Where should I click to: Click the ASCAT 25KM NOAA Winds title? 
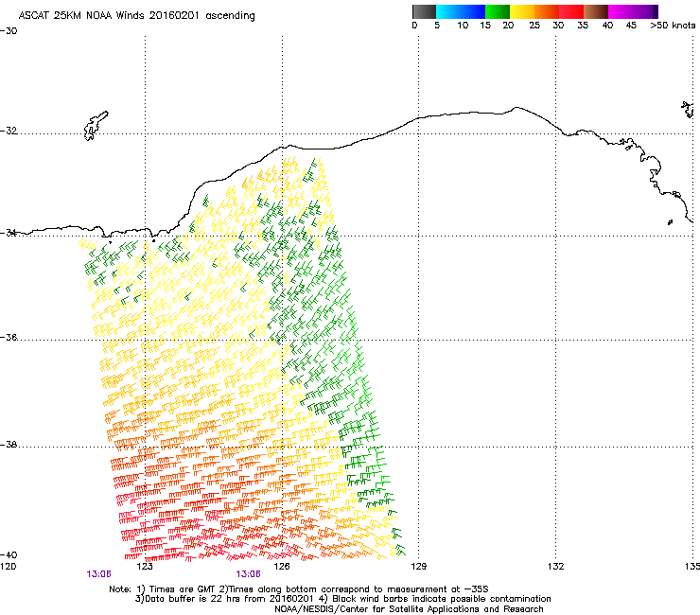point(136,16)
